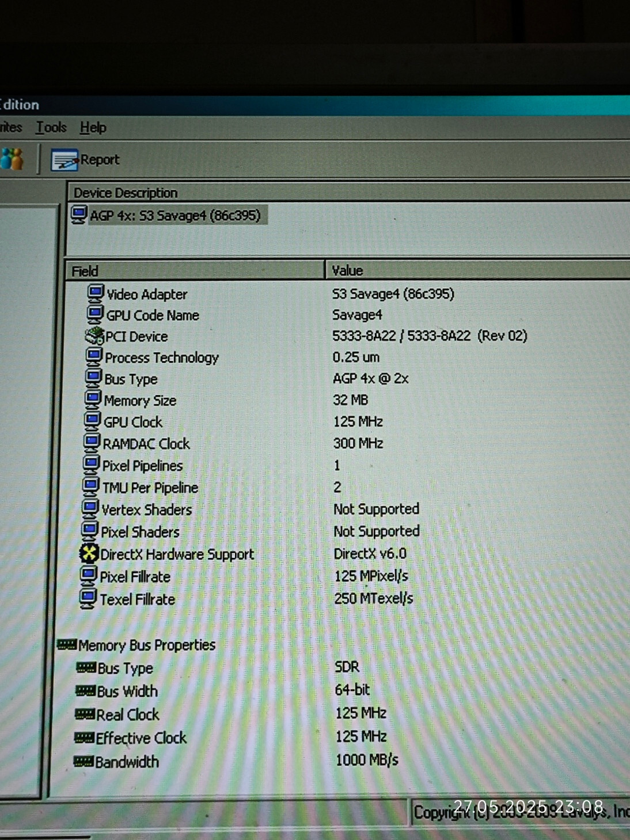Click the Pixel Pipelines row icon
The width and height of the screenshot is (630, 840).
[91, 465]
